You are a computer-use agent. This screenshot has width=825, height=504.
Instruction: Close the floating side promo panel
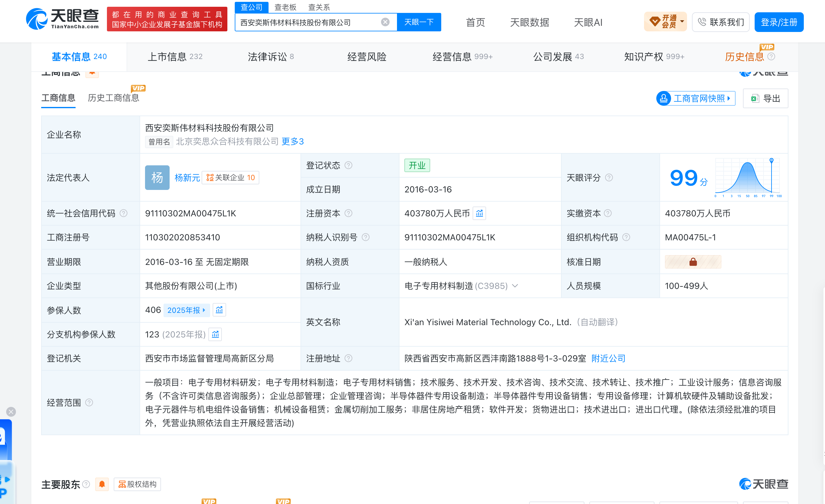coord(11,411)
